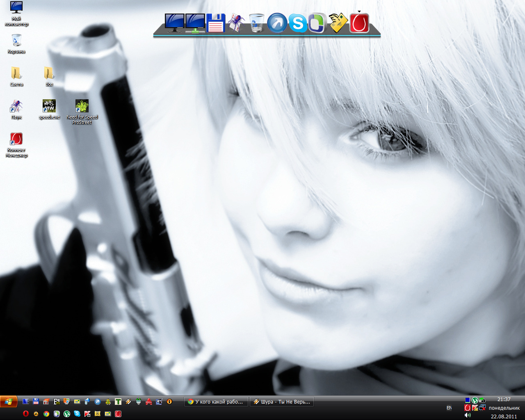The image size is (525, 420).
Task: Launch Opera from the quick launch bar
Action: pyautogui.click(x=26, y=414)
